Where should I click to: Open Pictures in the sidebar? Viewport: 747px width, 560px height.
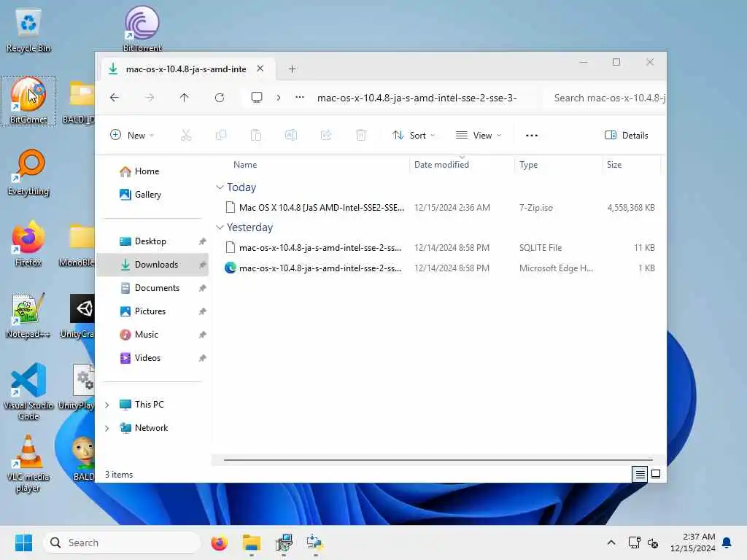coord(153,311)
